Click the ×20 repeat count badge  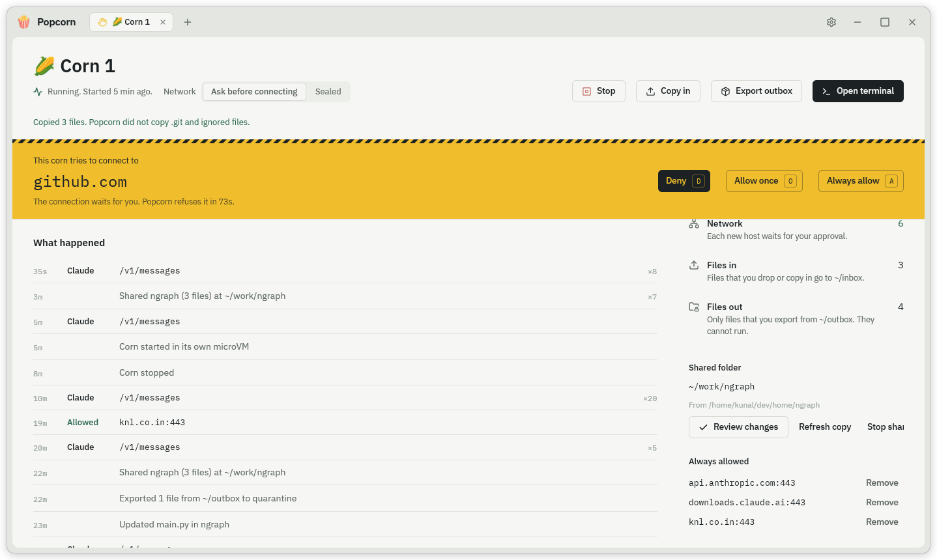pyautogui.click(x=650, y=399)
